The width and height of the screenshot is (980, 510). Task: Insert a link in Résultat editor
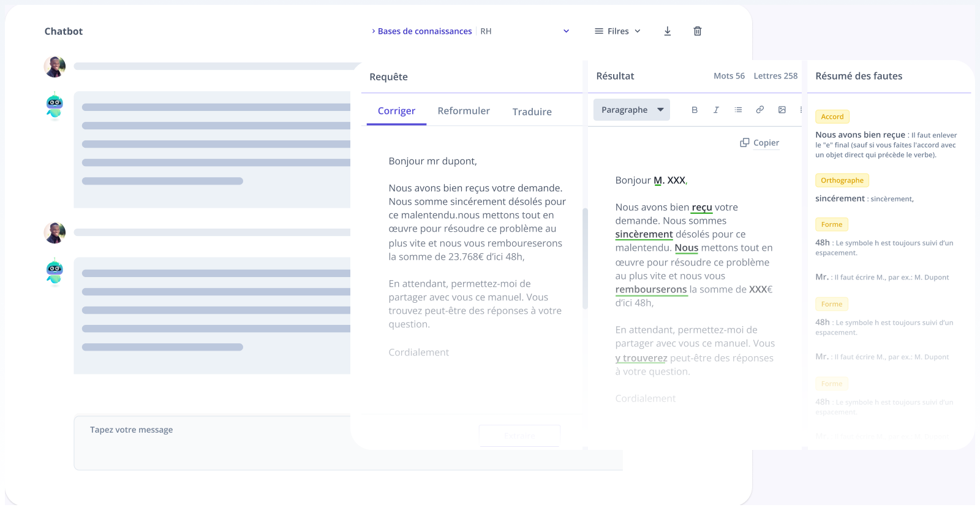(x=759, y=110)
